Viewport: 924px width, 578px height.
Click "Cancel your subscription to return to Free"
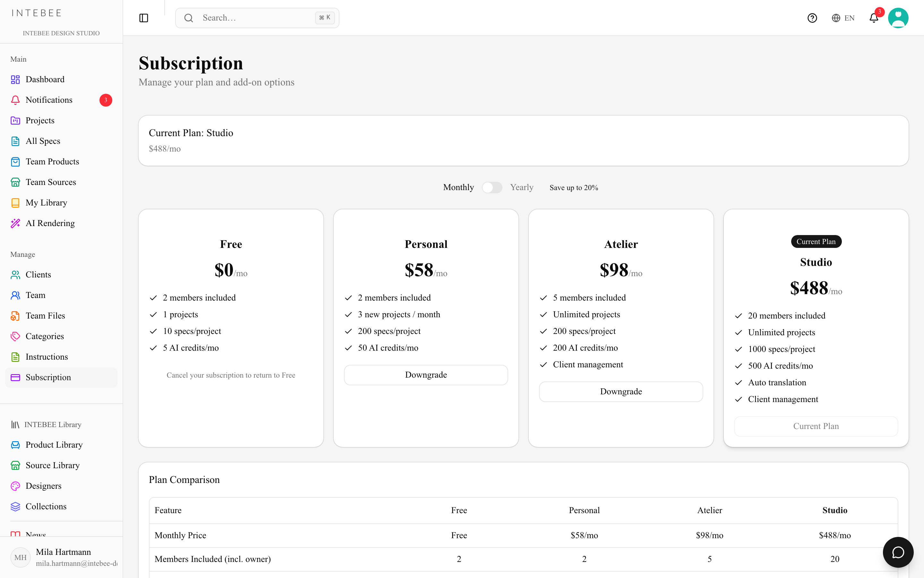tap(231, 375)
